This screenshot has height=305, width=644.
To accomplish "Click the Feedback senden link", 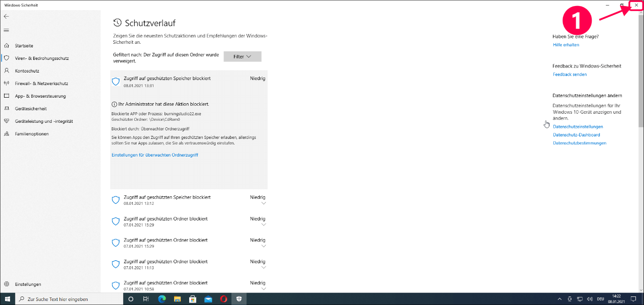I will [x=570, y=74].
